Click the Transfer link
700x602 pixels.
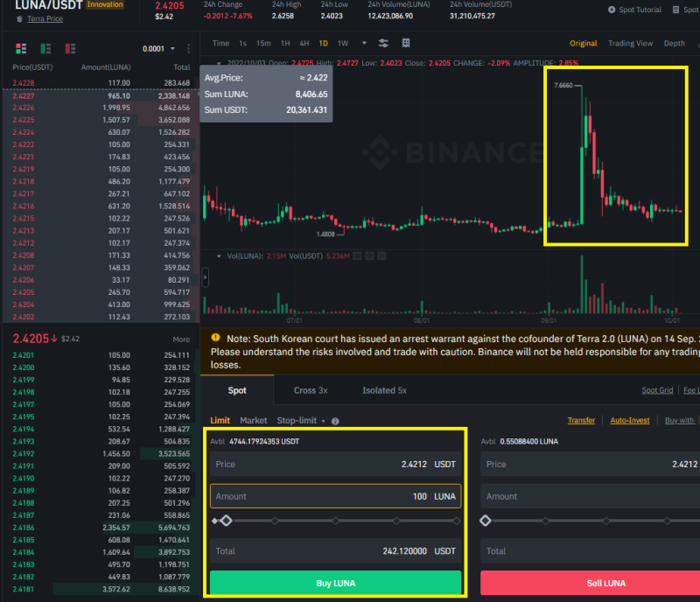[x=581, y=420]
